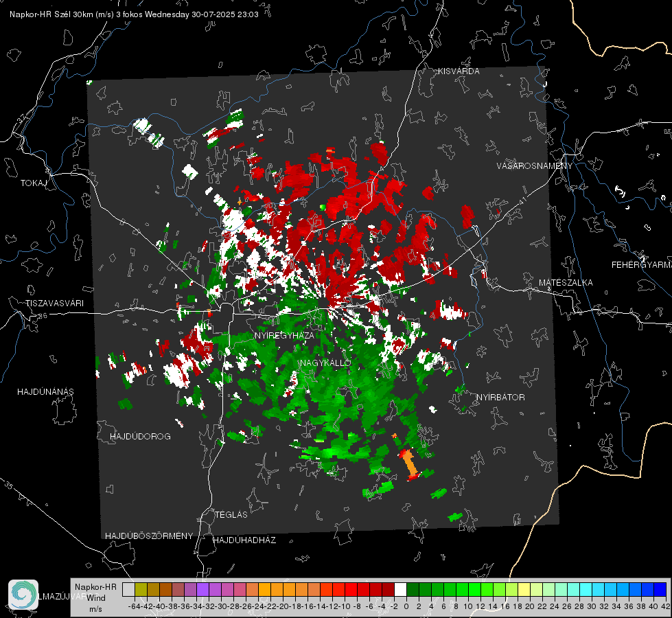This screenshot has height=618, width=672.
Task: Click the NYÍRBÁTOR city label
Action: pyautogui.click(x=500, y=398)
